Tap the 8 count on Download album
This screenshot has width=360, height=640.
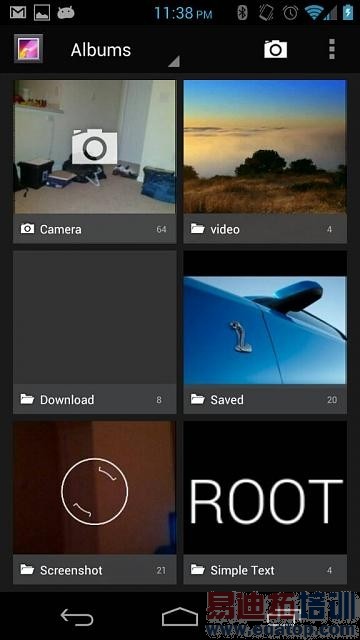(159, 400)
